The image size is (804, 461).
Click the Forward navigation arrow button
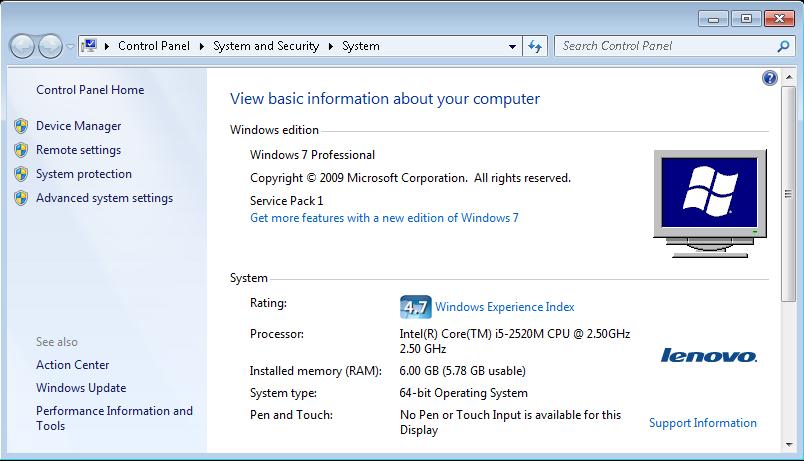tap(49, 46)
